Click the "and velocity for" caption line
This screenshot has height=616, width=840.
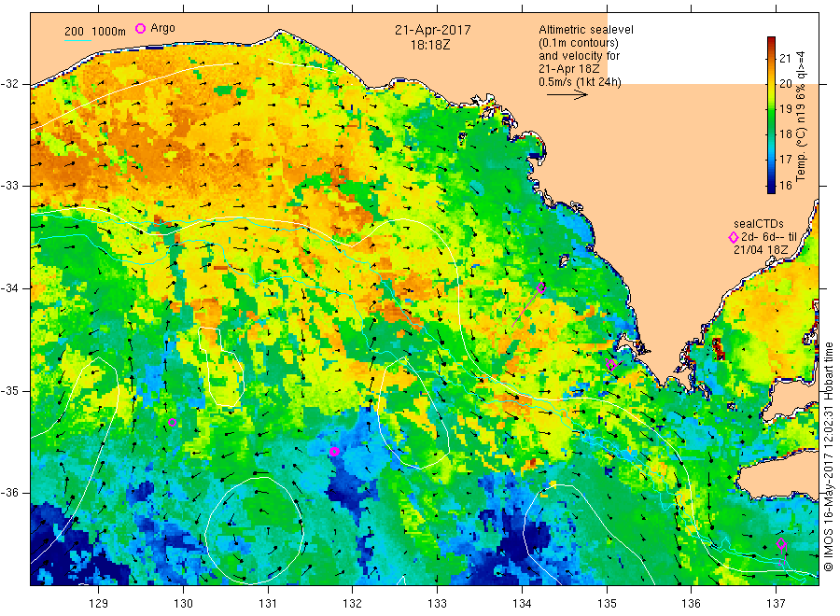coord(579,56)
